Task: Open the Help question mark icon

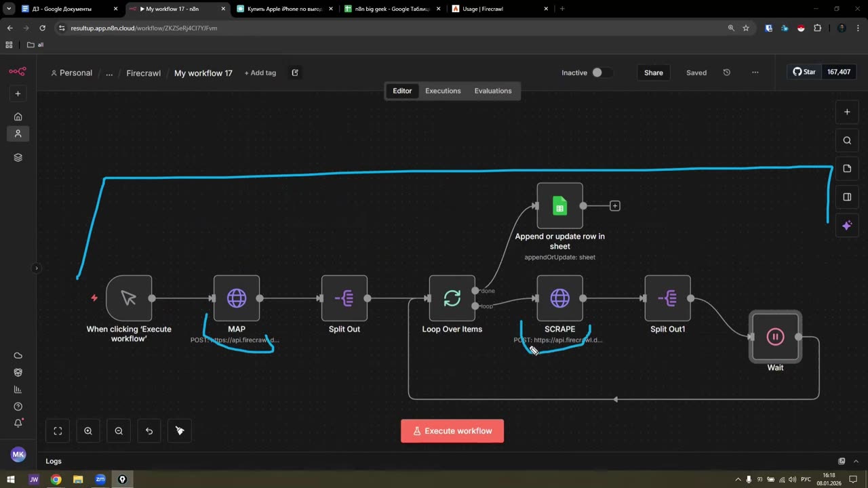Action: (x=18, y=407)
